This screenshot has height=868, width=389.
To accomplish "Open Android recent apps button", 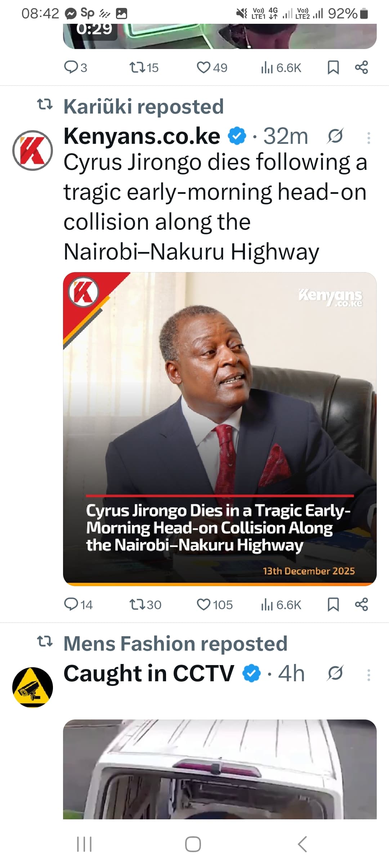I will coord(85,844).
